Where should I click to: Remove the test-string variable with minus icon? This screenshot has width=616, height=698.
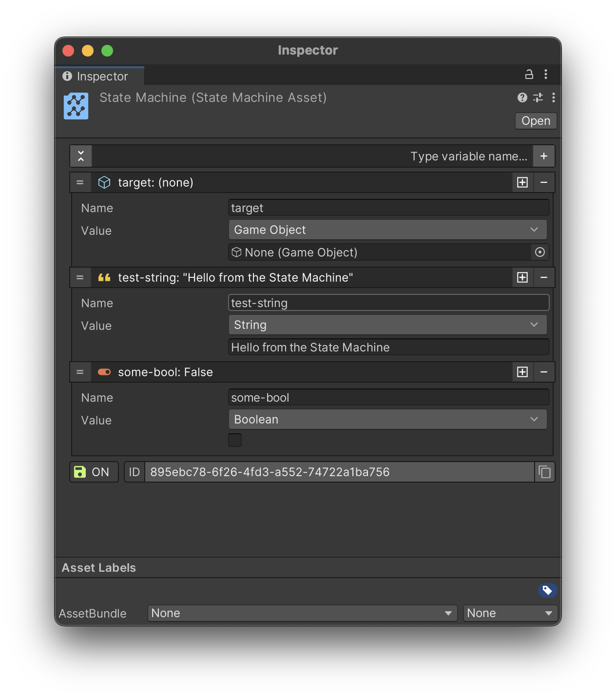(x=544, y=277)
